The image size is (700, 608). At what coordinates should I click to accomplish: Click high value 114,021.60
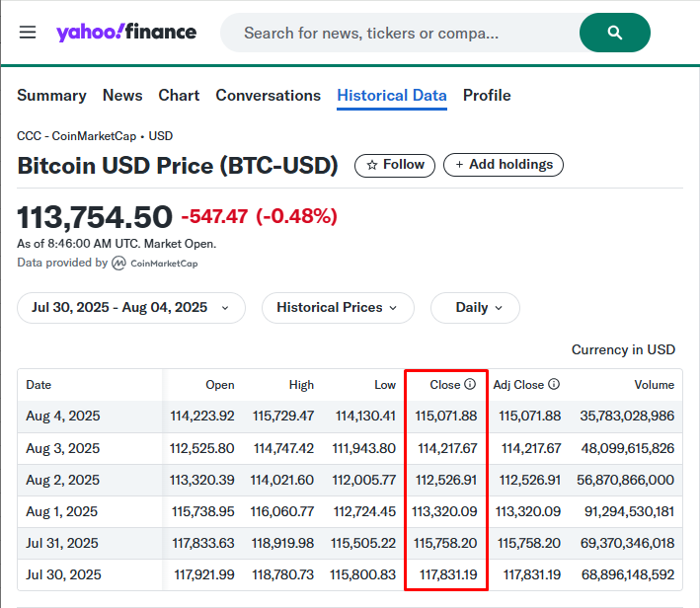281,480
